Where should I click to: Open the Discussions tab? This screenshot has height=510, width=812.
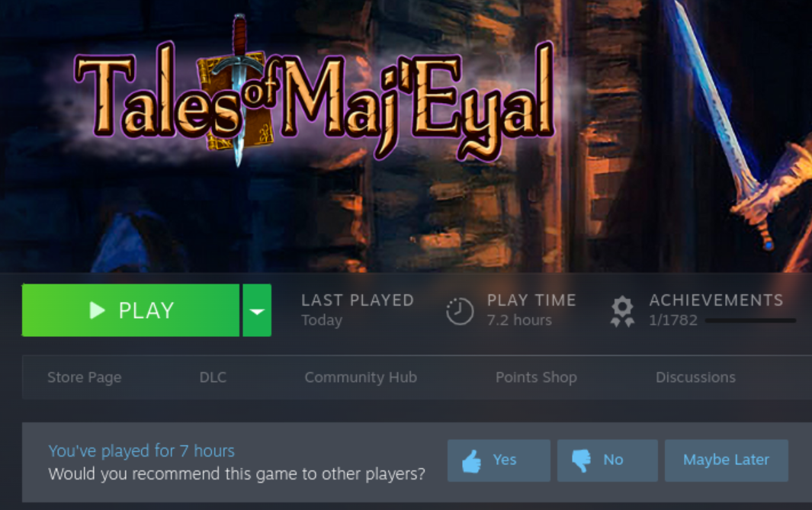695,377
